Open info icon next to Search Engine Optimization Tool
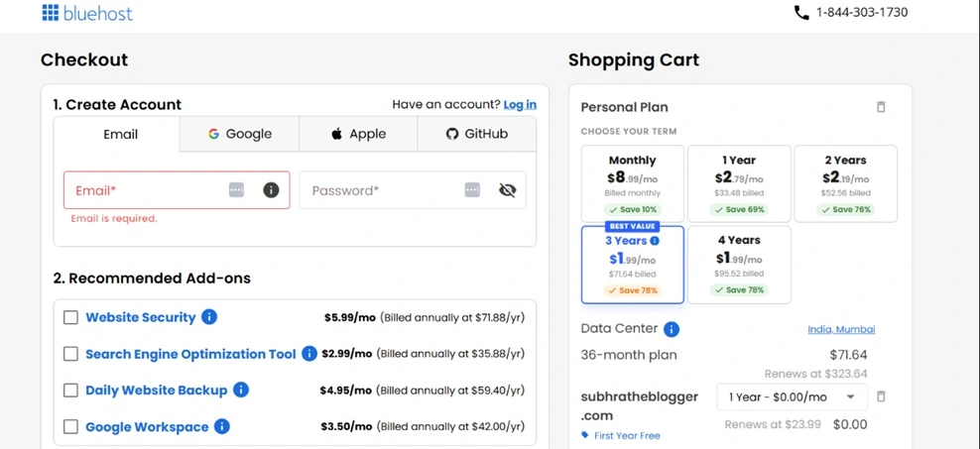The height and width of the screenshot is (449, 980). (309, 354)
